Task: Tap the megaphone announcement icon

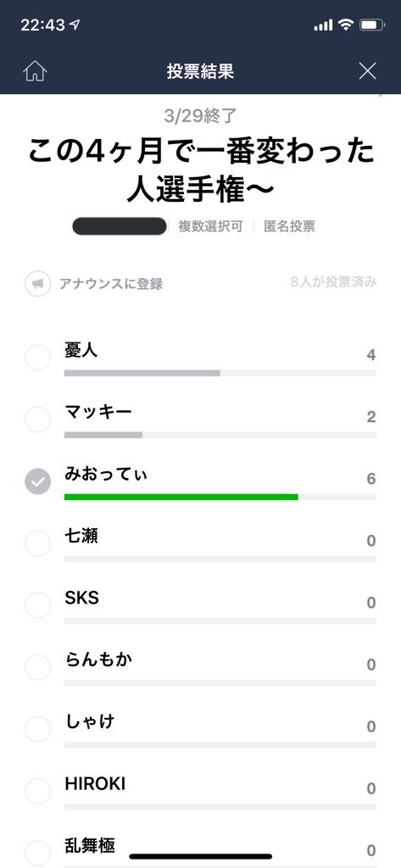Action: [37, 284]
